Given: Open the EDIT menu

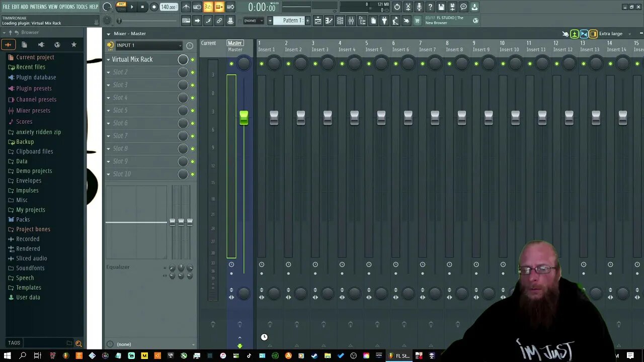Looking at the screenshot, I should 16,7.
